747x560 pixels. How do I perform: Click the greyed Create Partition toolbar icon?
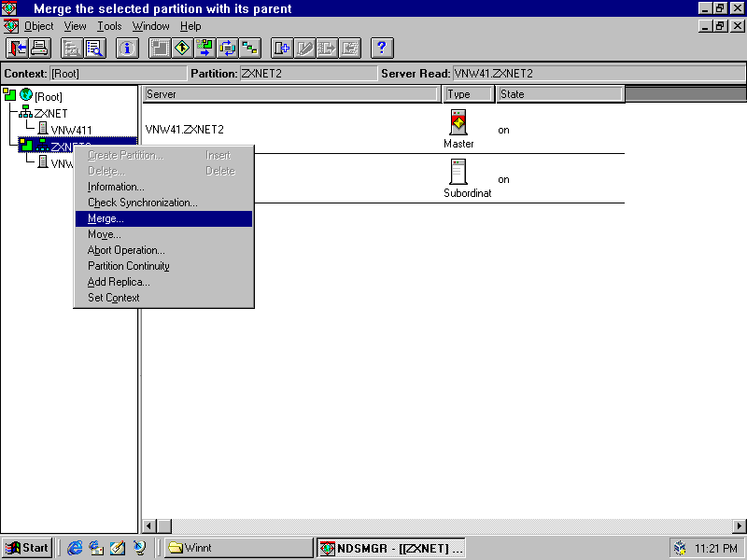tap(160, 49)
